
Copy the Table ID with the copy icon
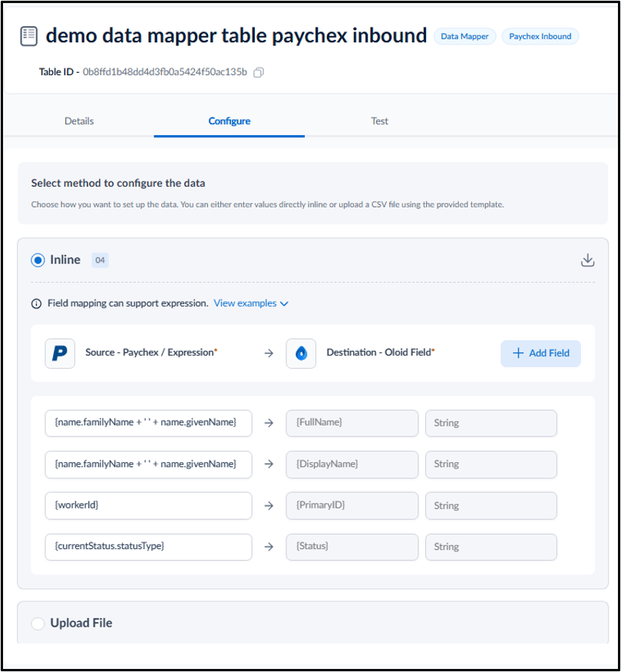(258, 72)
